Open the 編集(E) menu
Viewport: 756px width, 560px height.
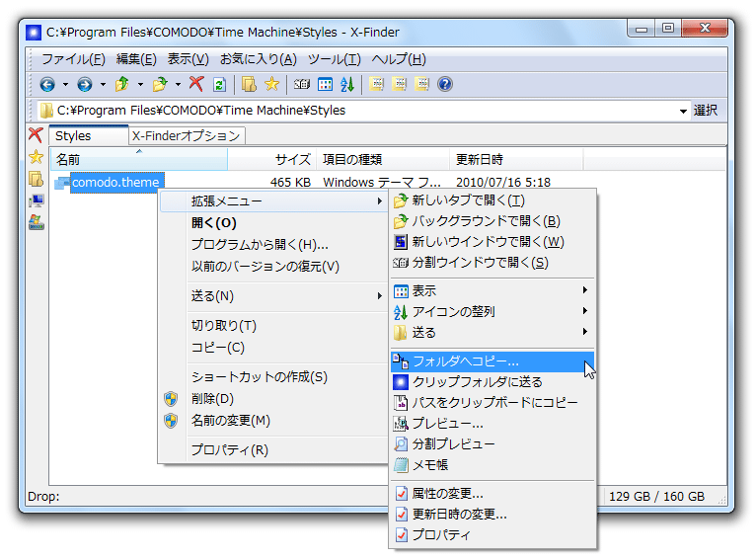pyautogui.click(x=136, y=59)
